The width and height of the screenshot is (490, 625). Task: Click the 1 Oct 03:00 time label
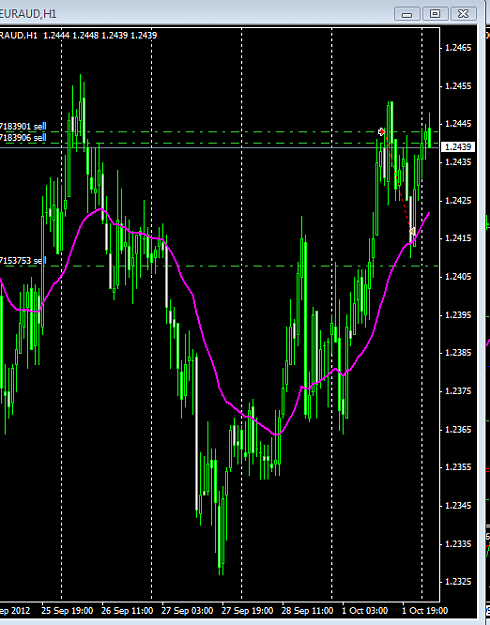[364, 611]
